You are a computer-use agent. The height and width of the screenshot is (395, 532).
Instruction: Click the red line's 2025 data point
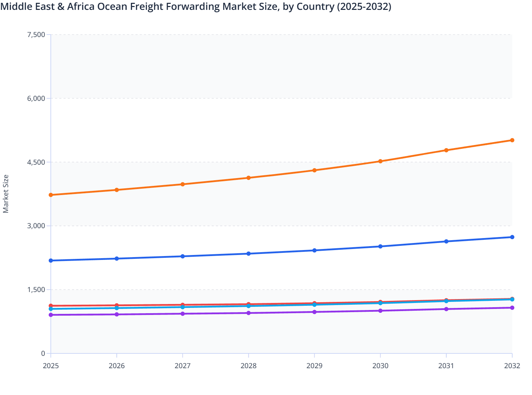pos(51,305)
